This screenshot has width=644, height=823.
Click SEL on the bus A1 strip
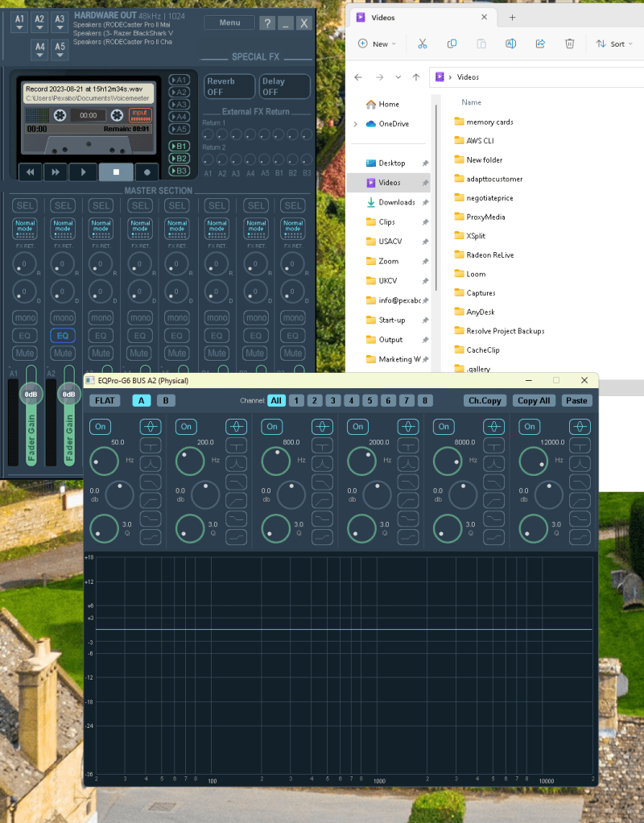[x=25, y=206]
